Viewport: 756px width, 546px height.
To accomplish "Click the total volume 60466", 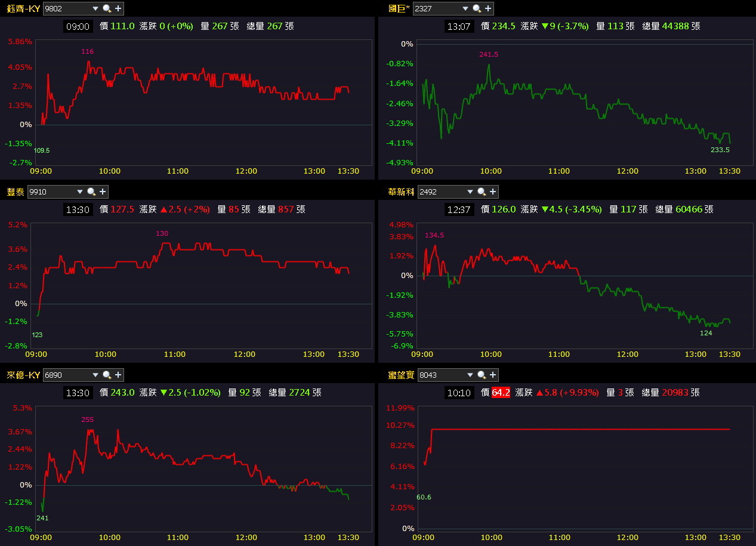I will click(689, 209).
